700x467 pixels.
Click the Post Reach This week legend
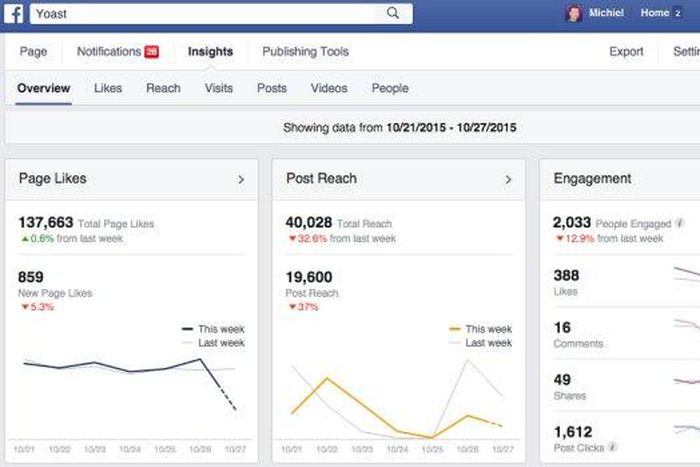tap(480, 329)
